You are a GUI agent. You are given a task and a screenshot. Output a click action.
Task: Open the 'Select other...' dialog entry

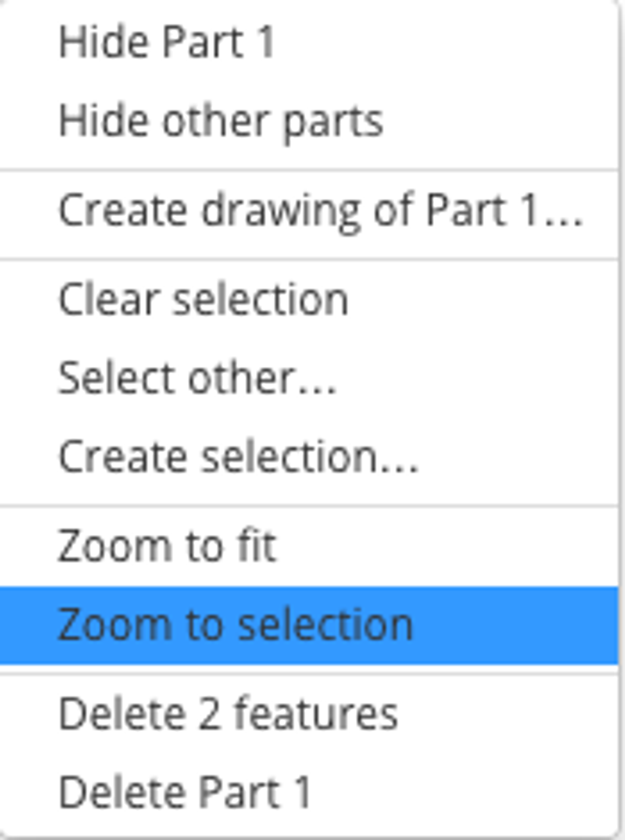(x=197, y=378)
